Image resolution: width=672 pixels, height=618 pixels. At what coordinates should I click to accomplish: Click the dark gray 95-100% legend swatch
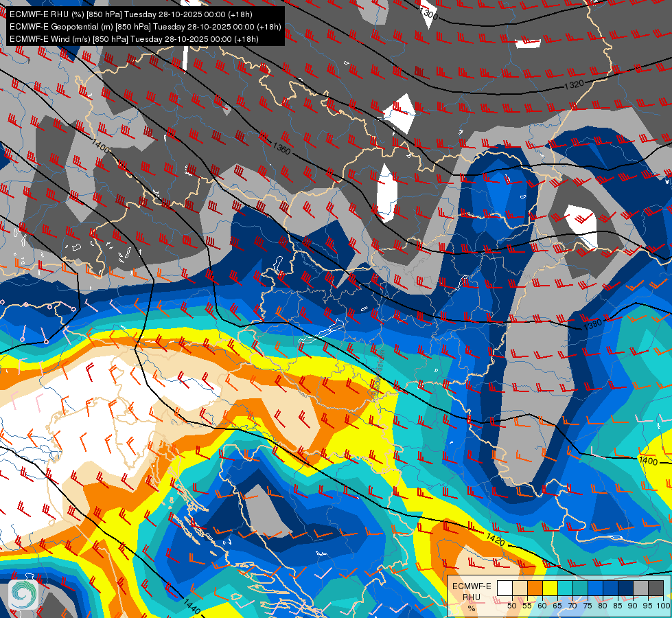point(656,588)
